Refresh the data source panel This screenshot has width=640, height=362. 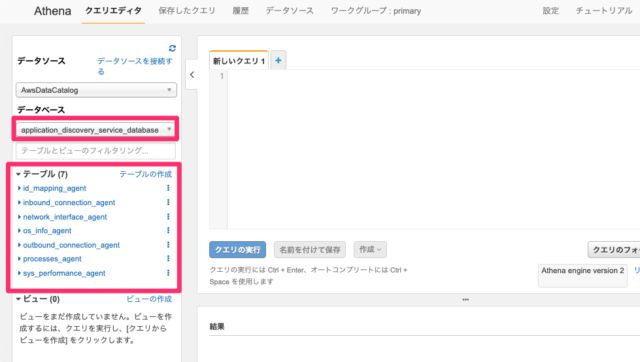(172, 48)
